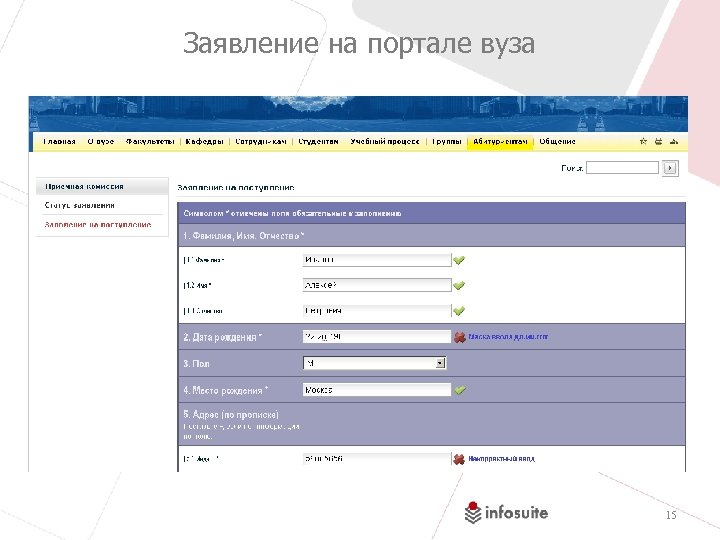Open the Группы menu item
Viewport: 720px width, 540px height.
[446, 141]
